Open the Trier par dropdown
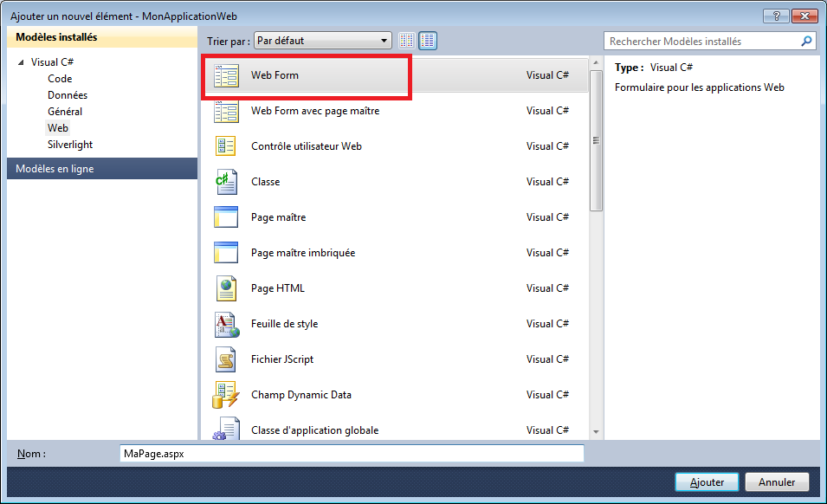Screen dimensions: 827x504 pos(323,41)
